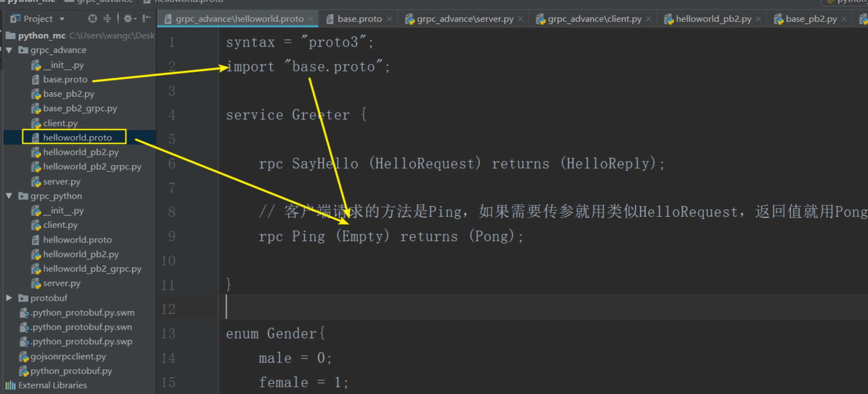Select base_pb2.py in project tree
This screenshot has height=394, width=868.
click(x=68, y=94)
